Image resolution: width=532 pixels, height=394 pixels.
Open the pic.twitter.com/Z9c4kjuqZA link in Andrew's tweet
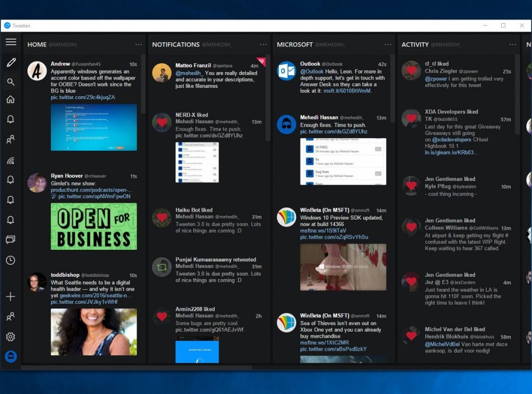pyautogui.click(x=83, y=97)
